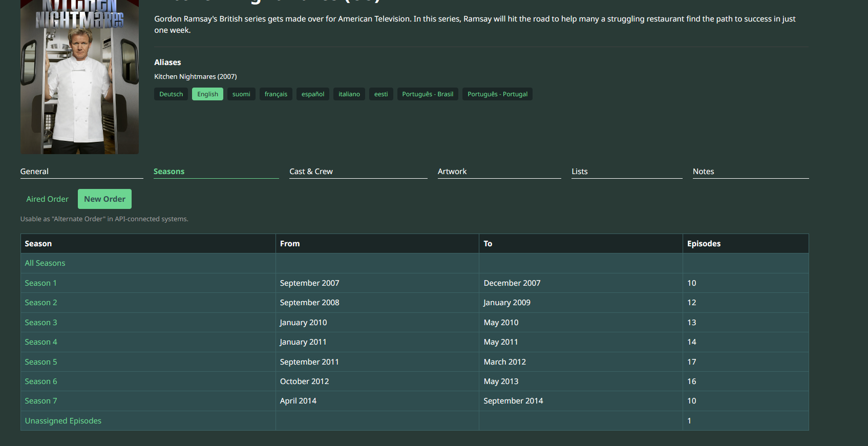Click the March 2012 cell

pos(581,362)
